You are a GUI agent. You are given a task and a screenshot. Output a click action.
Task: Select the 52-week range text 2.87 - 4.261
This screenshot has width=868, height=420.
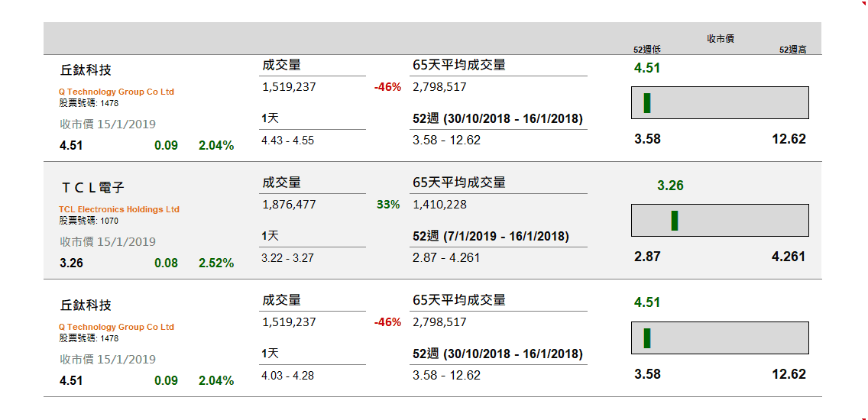(446, 258)
